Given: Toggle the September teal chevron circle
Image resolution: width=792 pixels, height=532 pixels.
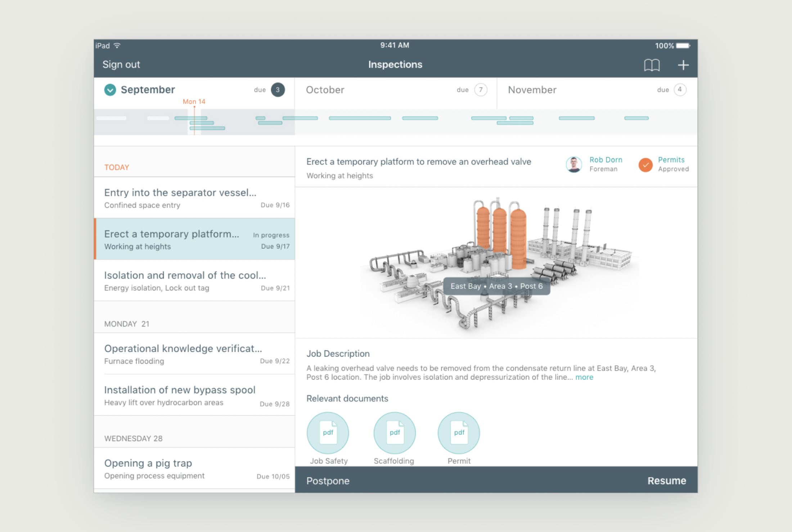Looking at the screenshot, I should [110, 90].
